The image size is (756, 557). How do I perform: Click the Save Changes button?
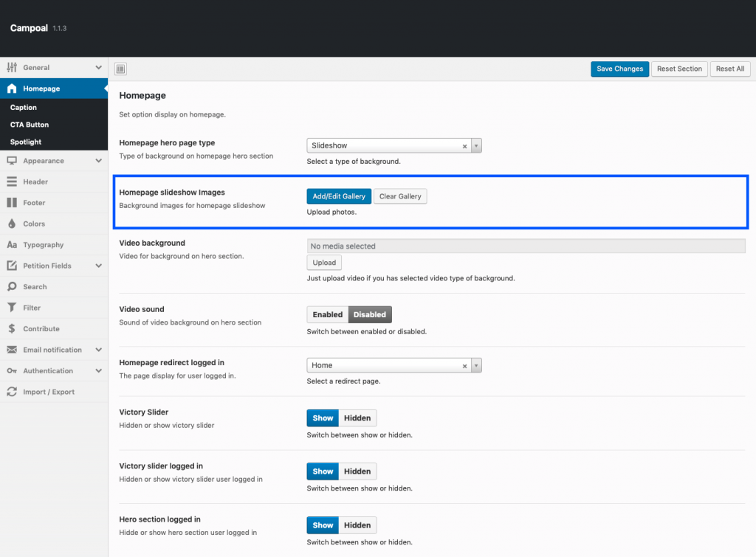619,69
